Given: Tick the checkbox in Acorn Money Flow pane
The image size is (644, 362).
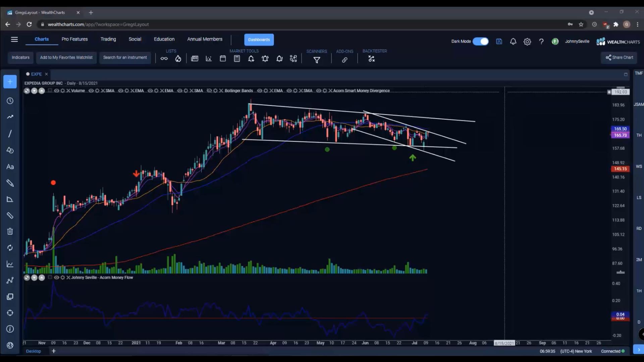Looking at the screenshot, I should click(50, 277).
